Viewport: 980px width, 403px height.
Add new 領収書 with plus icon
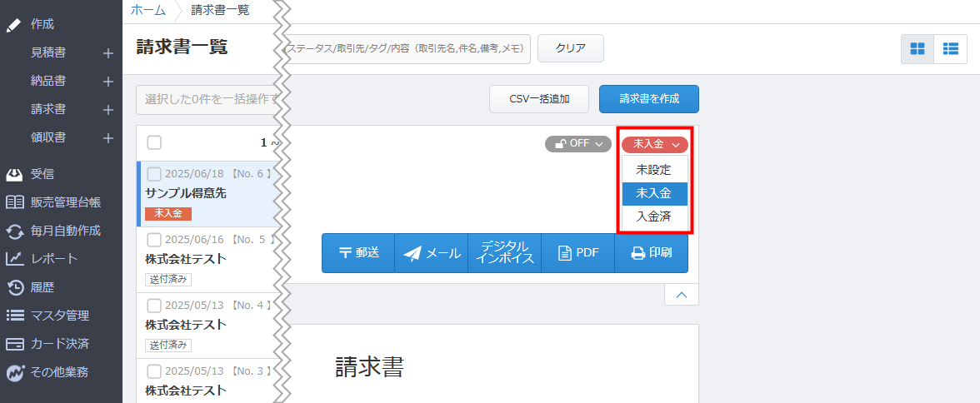tap(107, 138)
